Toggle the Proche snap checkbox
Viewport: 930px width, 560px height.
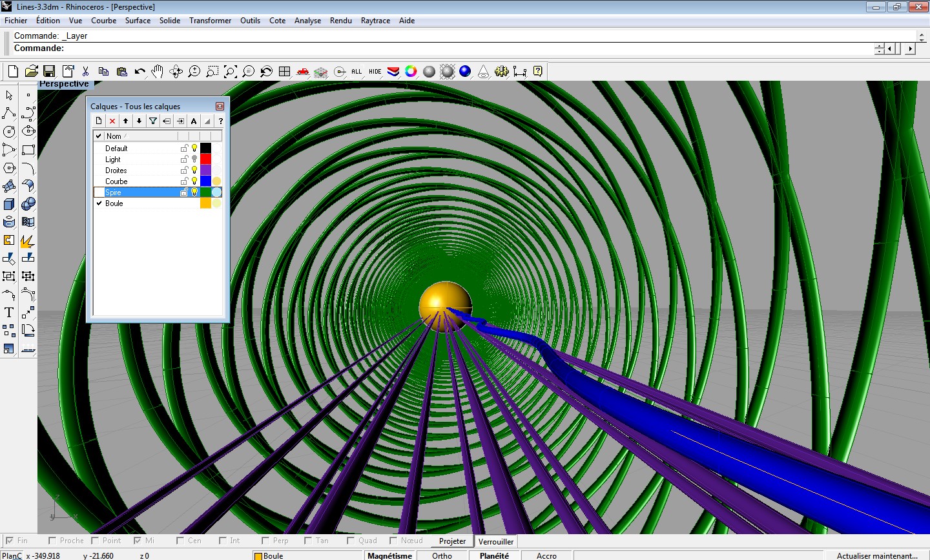click(x=52, y=541)
